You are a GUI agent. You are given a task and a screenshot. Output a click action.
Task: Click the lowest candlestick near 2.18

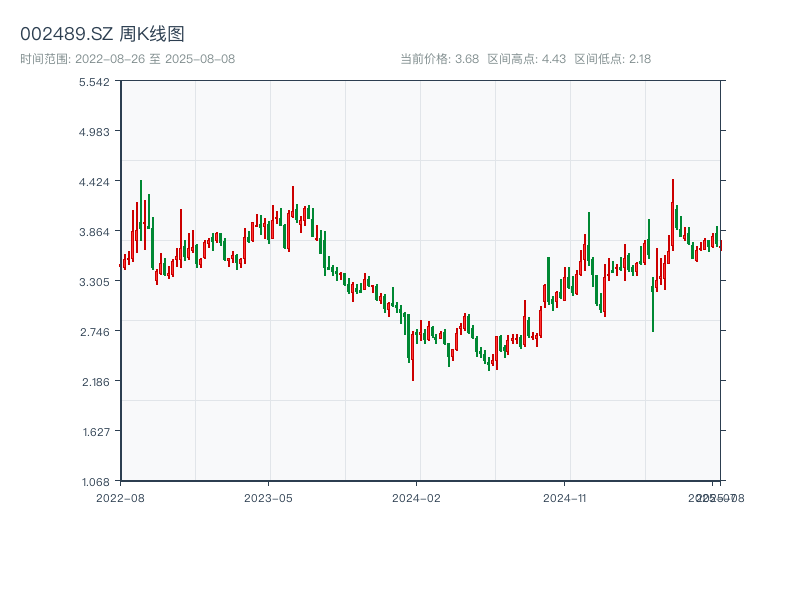coord(412,360)
